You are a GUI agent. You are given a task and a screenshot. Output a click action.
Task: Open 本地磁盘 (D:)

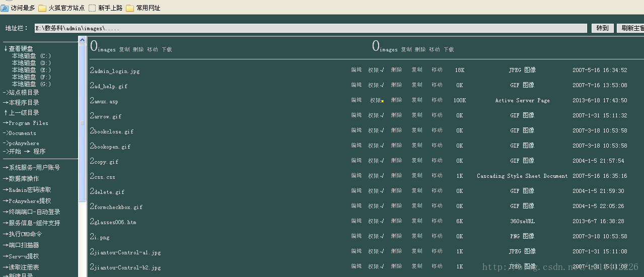(31, 63)
